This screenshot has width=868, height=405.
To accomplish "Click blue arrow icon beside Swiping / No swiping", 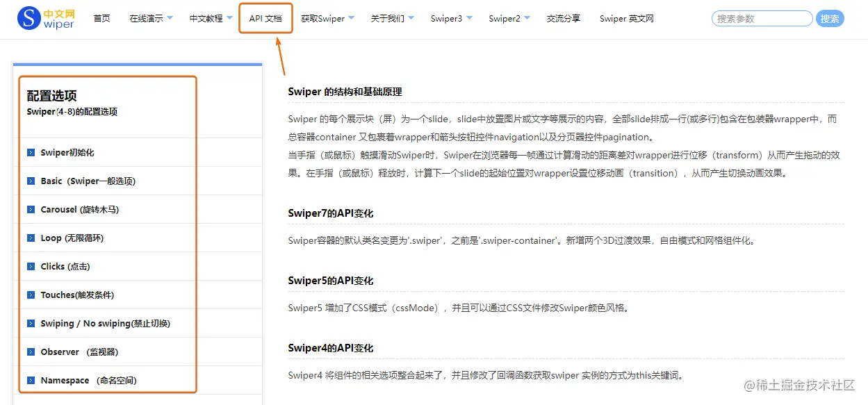I will click(31, 324).
